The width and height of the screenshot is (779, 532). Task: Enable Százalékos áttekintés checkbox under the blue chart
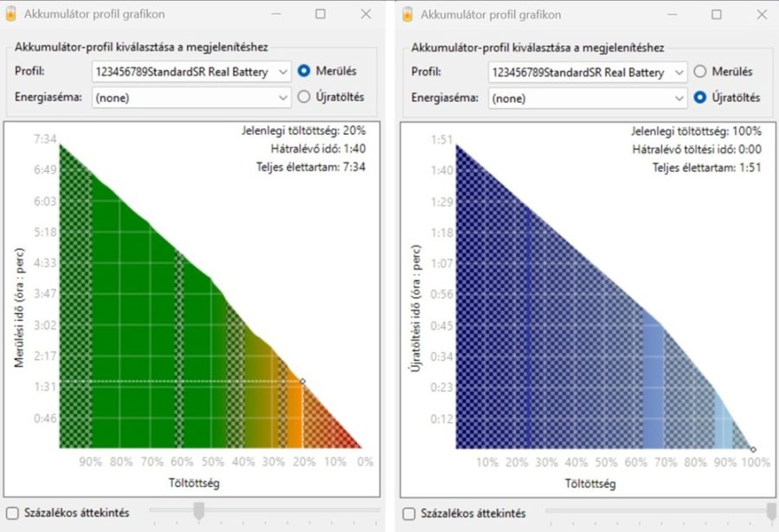coord(408,513)
